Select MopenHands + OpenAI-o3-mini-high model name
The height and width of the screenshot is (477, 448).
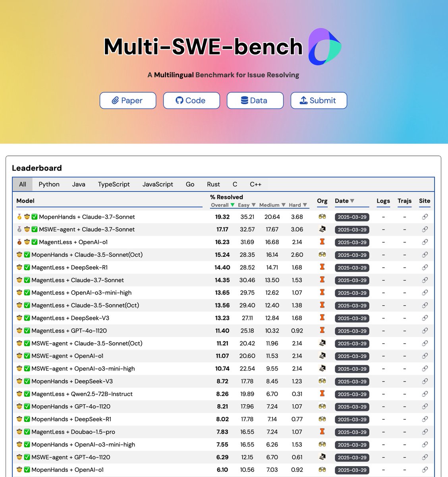83,444
